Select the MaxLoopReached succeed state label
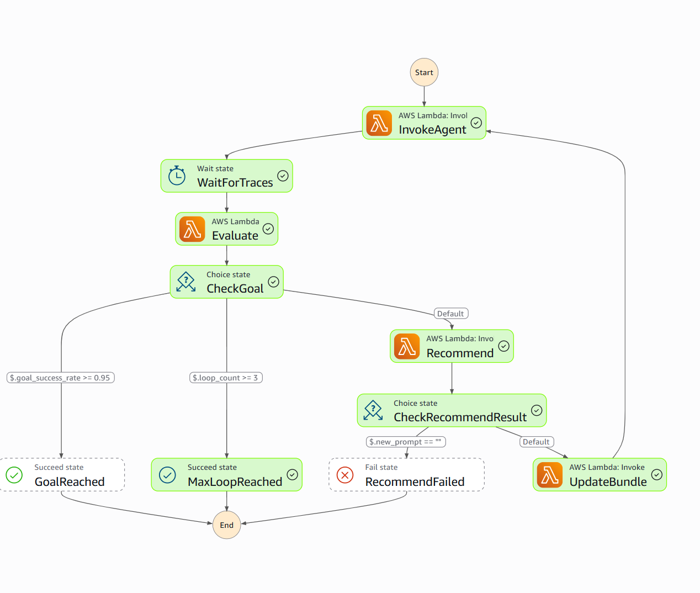Image resolution: width=700 pixels, height=593 pixels. [x=235, y=482]
